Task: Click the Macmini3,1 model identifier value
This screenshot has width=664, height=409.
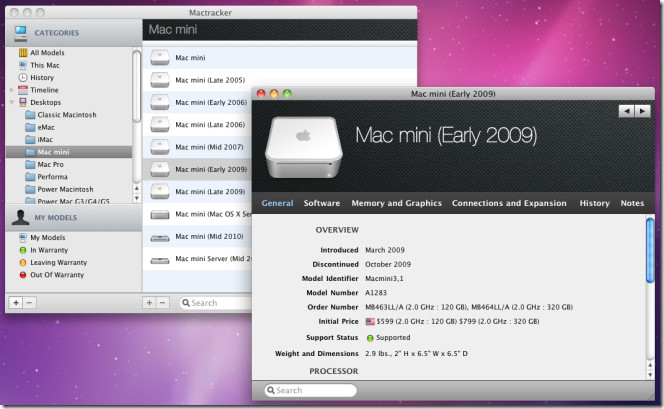Action: click(384, 279)
